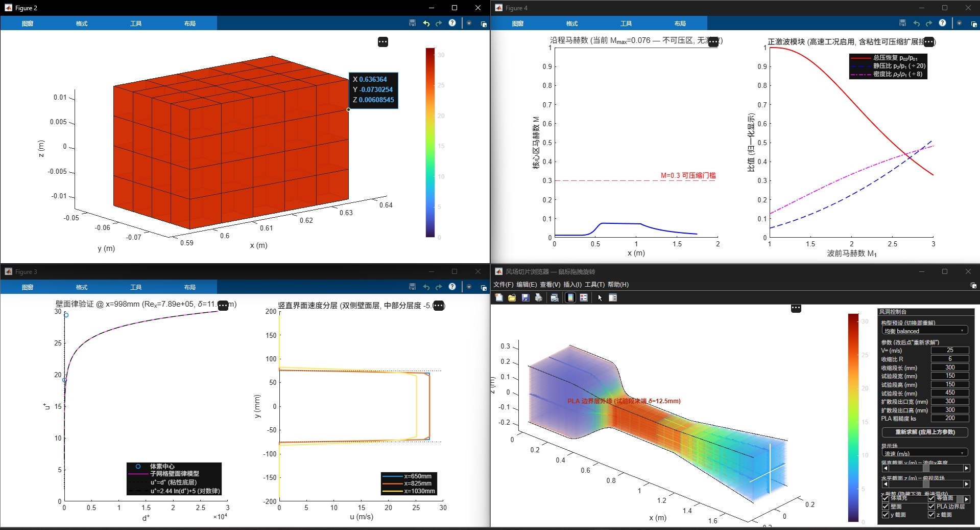Image resolution: width=980 pixels, height=530 pixels.
Task: Switch to 布局 tab in Figure 3
Action: 190,287
